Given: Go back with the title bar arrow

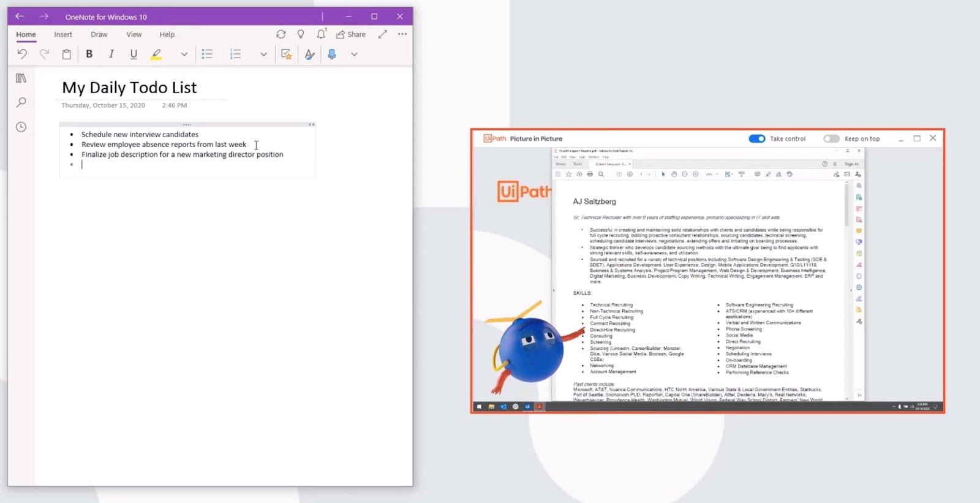Looking at the screenshot, I should 20,17.
